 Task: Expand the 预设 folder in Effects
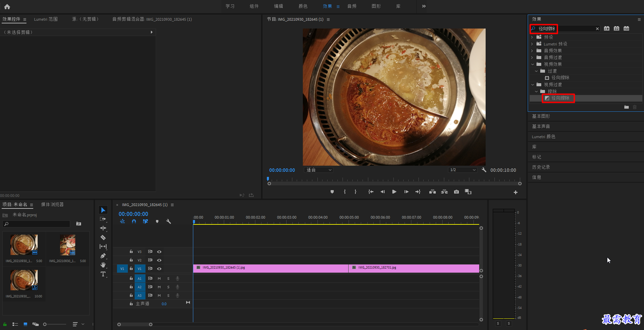[532, 37]
